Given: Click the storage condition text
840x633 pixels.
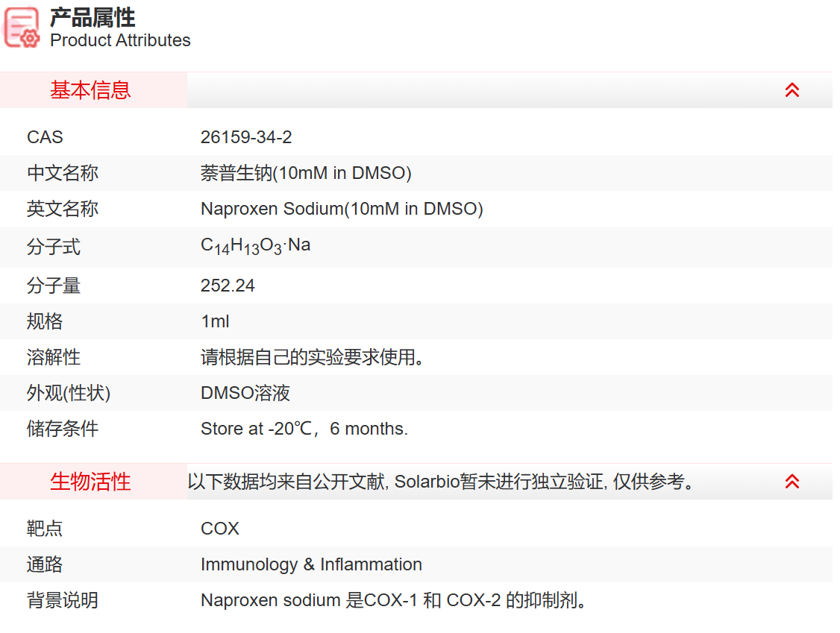Looking at the screenshot, I should [304, 429].
